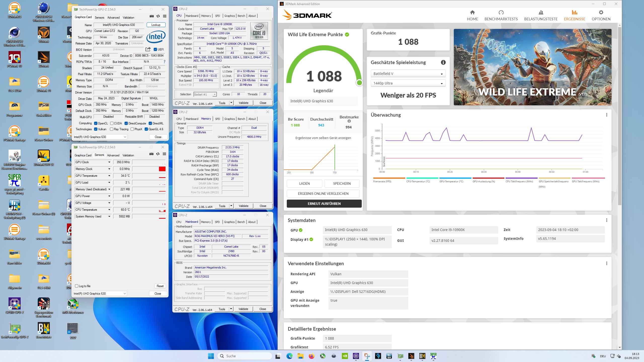Toggle the OpenCL checkbox in GPU-Z
Screen dimensions: 644x362
click(x=96, y=123)
